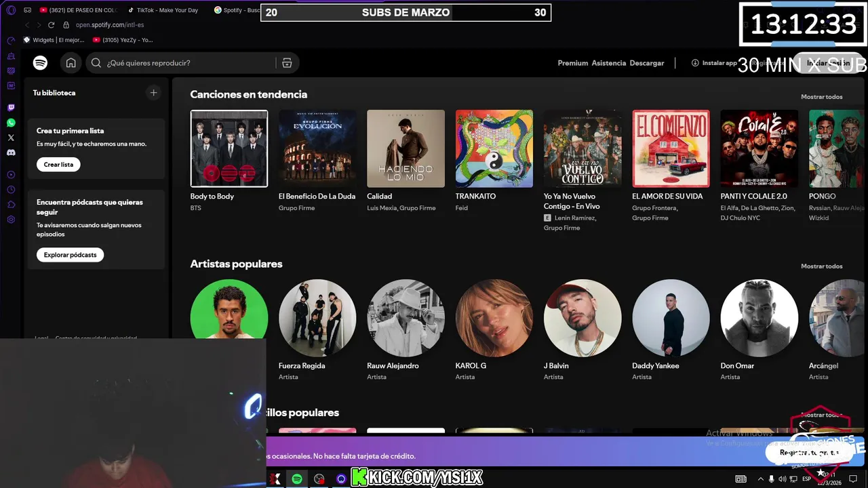Open the Opera GX main menu logo
This screenshot has height=488, width=868.
[x=11, y=10]
